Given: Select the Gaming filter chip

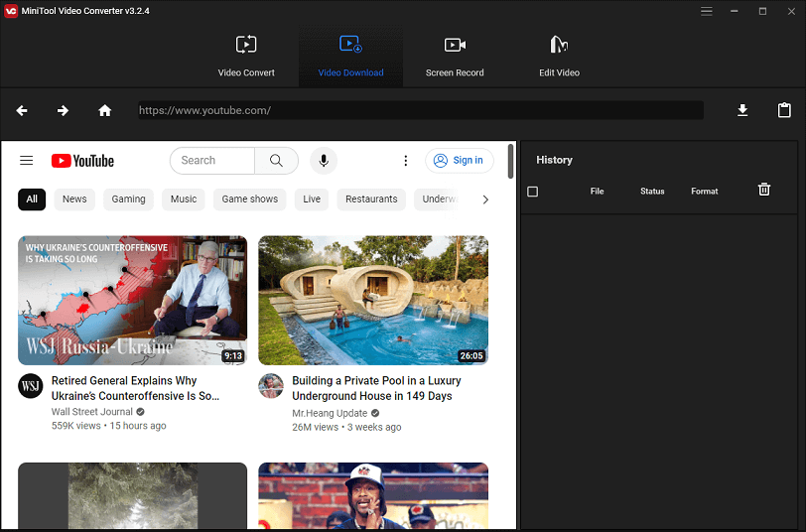Looking at the screenshot, I should tap(128, 199).
